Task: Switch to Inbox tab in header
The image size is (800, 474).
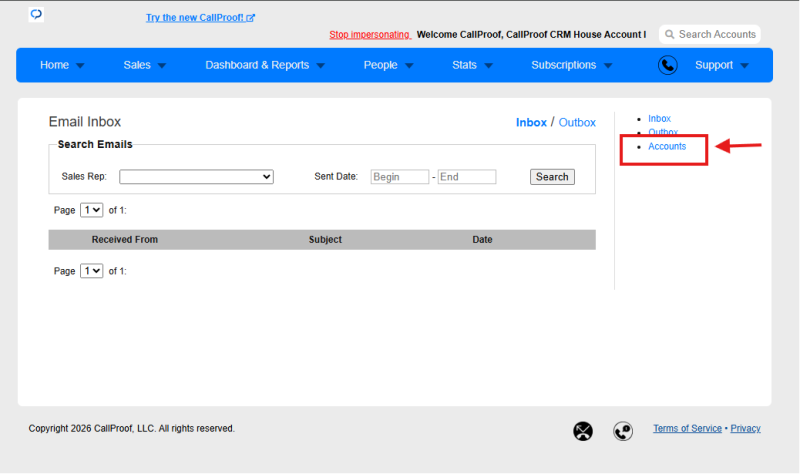Action: pyautogui.click(x=531, y=122)
